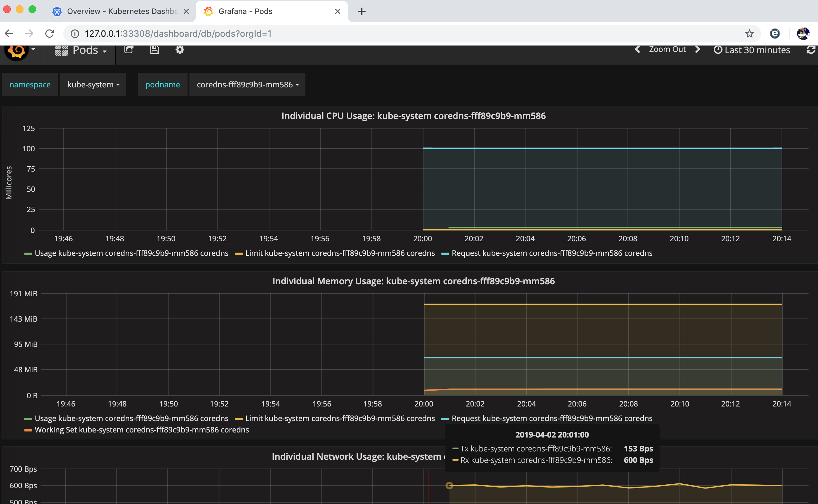This screenshot has height=504, width=818.
Task: Click the Zoom Out button
Action: point(667,49)
